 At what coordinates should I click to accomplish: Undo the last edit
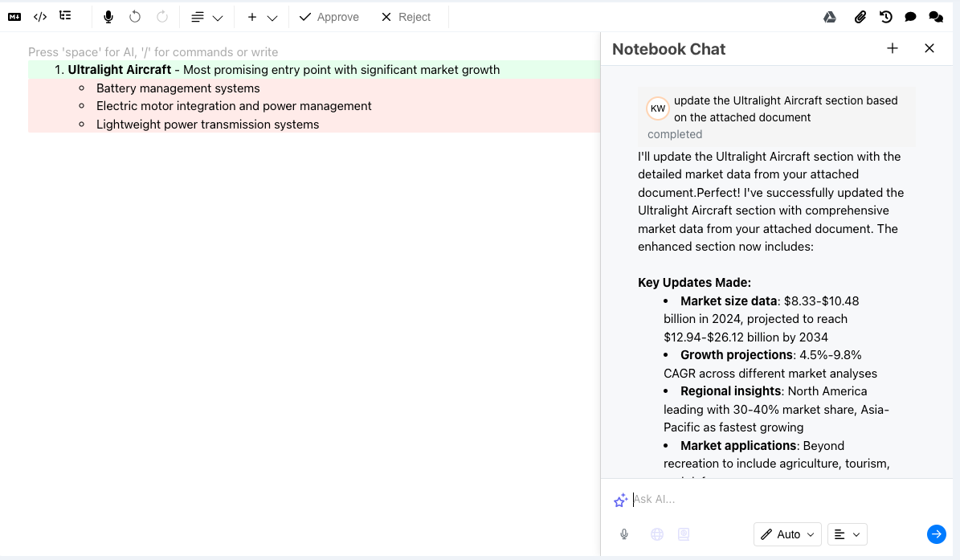coord(135,17)
